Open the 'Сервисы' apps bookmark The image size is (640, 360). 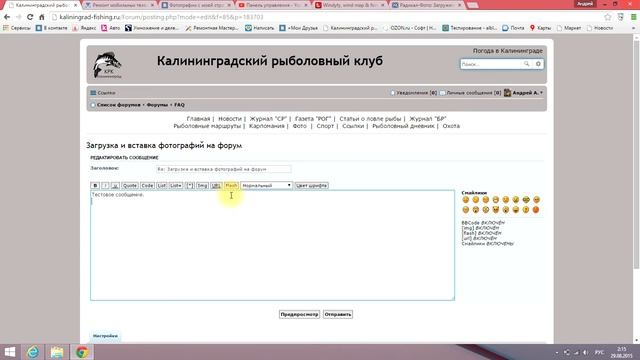tap(17, 28)
